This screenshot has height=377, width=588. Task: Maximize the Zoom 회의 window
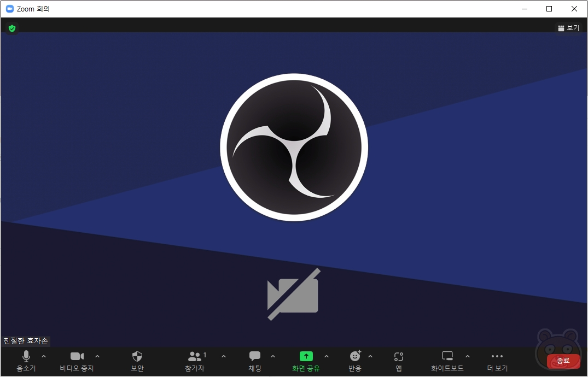[x=549, y=9]
